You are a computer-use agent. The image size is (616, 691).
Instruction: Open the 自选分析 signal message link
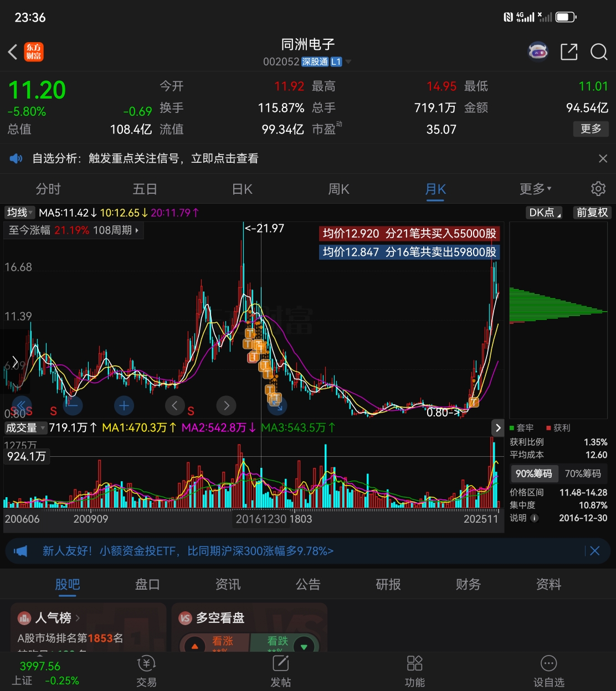145,159
